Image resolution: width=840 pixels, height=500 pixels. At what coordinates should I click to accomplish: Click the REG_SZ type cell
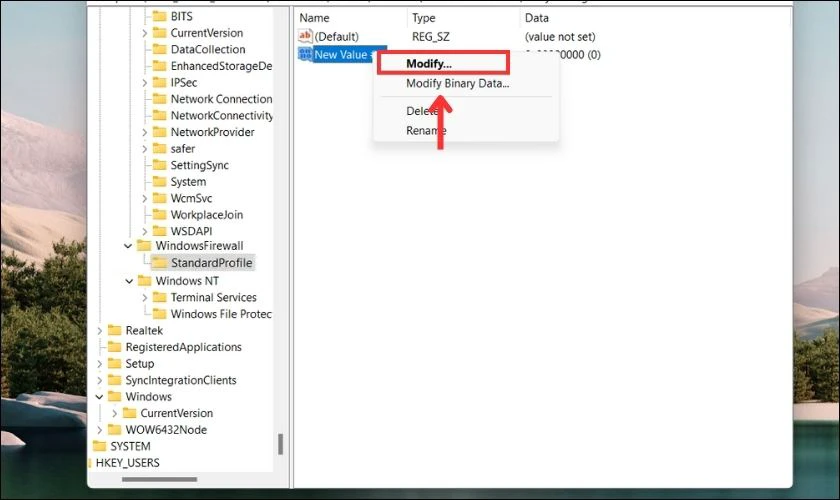(431, 36)
